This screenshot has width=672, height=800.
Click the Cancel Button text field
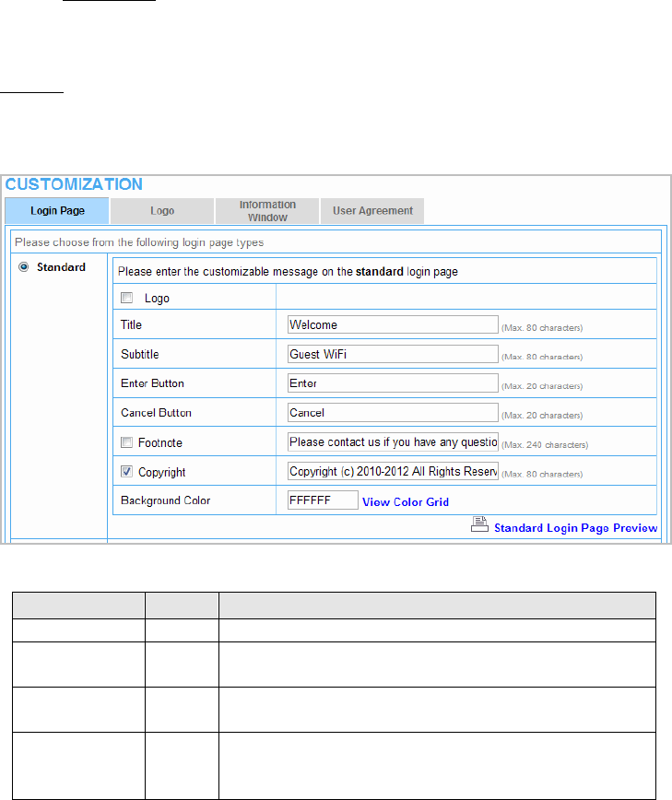click(x=393, y=413)
